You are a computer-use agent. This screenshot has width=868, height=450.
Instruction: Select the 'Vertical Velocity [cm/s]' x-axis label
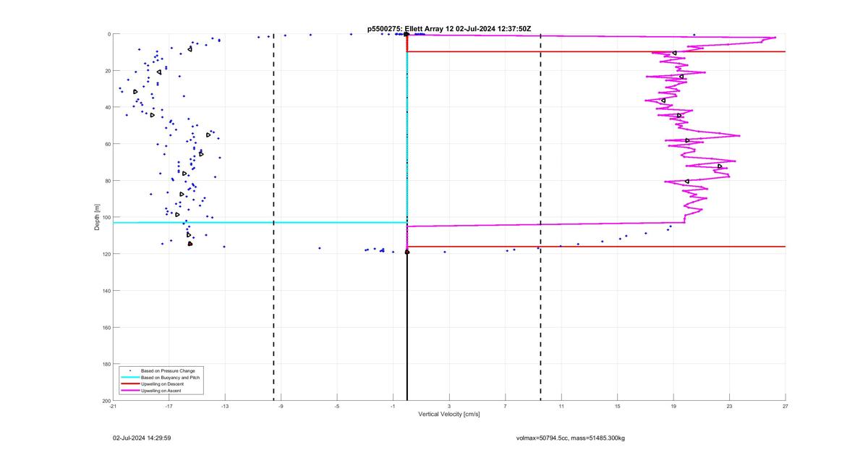click(x=448, y=415)
